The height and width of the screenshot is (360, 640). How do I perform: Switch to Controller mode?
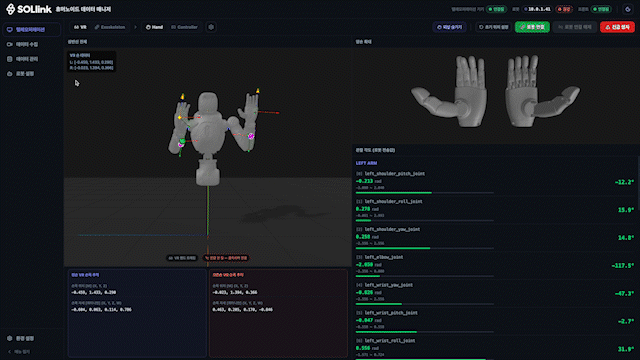click(x=184, y=27)
